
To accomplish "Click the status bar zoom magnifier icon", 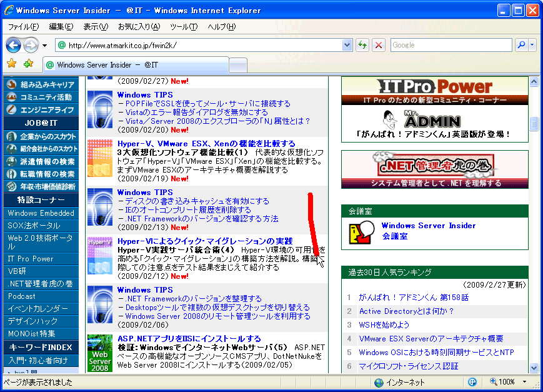I will (x=493, y=381).
